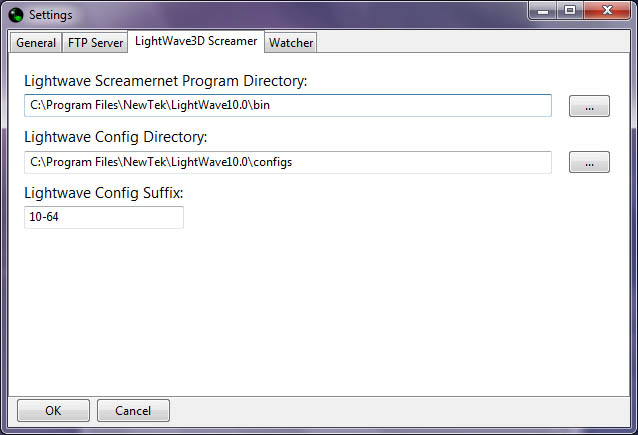638x435 pixels.
Task: Browse for the Screamernet Program Directory
Action: tap(589, 106)
